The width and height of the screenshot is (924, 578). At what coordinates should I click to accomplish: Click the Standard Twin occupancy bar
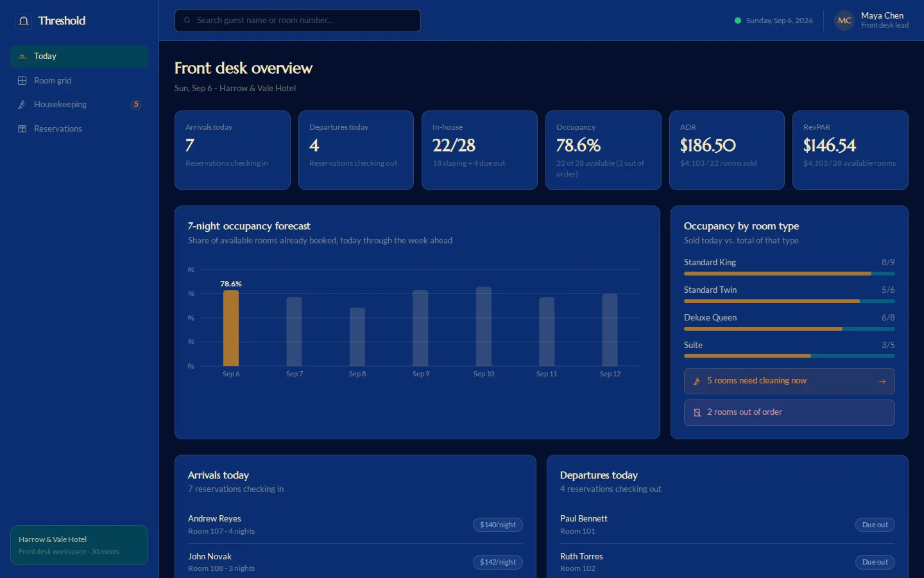tap(789, 301)
